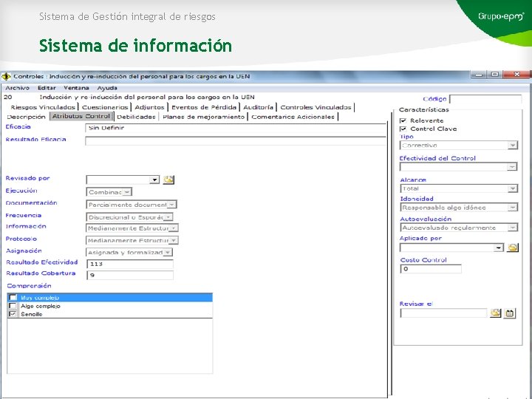Viewport: 532px width, 399px height.
Task: Open the Asignación dropdown
Action: point(168,253)
